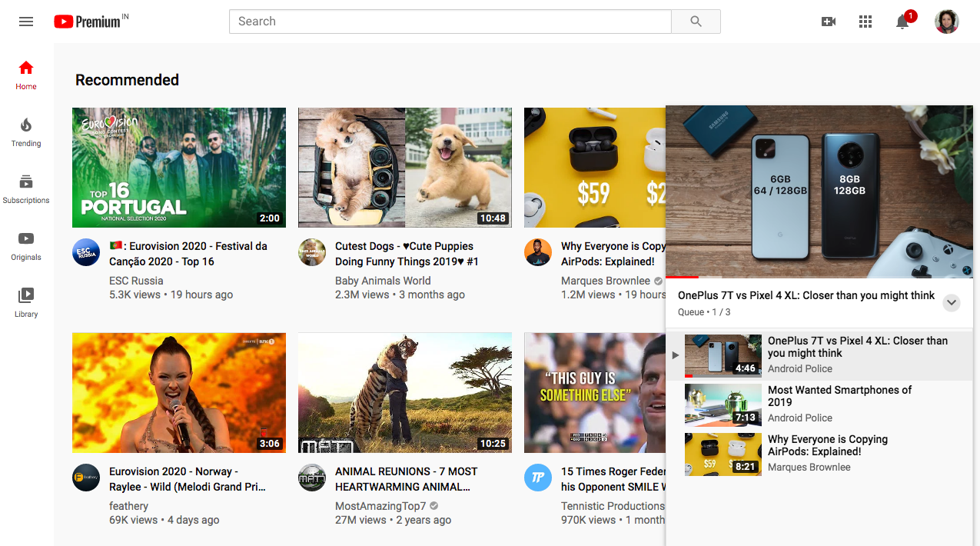980x546 pixels.
Task: Click the miniplayer title OnePlus 7T vs Pixel 4 XL
Action: tap(806, 295)
